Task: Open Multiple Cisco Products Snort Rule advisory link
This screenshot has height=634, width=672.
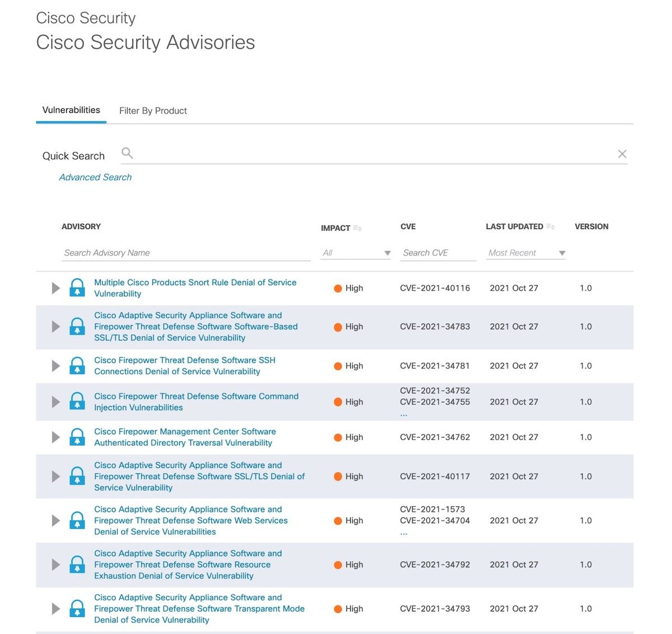Action: (x=195, y=288)
